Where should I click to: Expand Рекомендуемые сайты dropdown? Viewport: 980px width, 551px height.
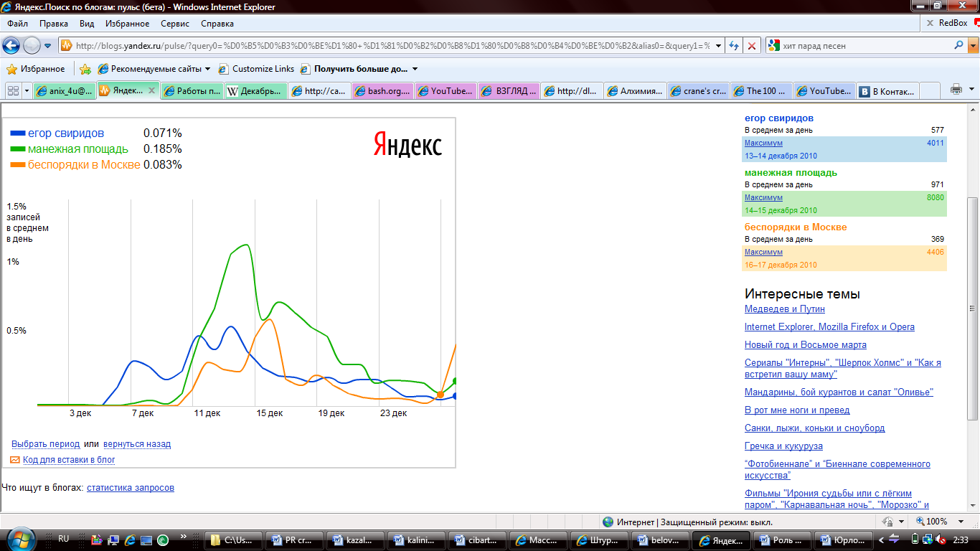pos(207,69)
